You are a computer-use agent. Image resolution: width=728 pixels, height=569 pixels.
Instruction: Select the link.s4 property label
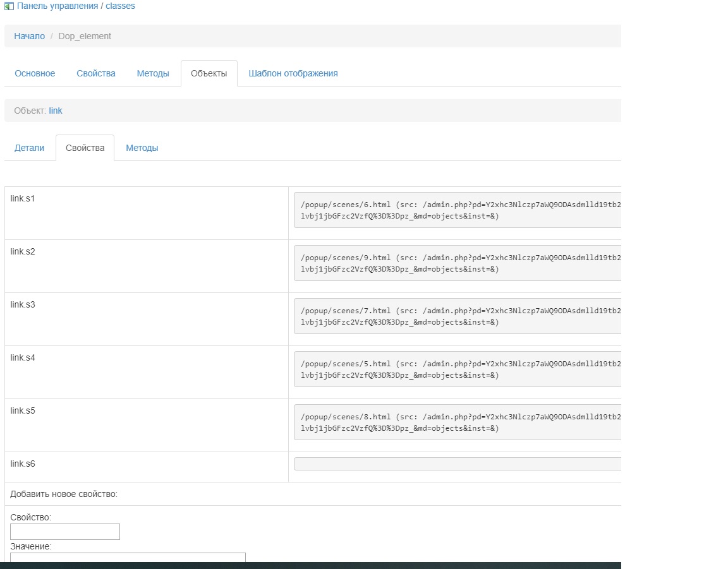[23, 358]
